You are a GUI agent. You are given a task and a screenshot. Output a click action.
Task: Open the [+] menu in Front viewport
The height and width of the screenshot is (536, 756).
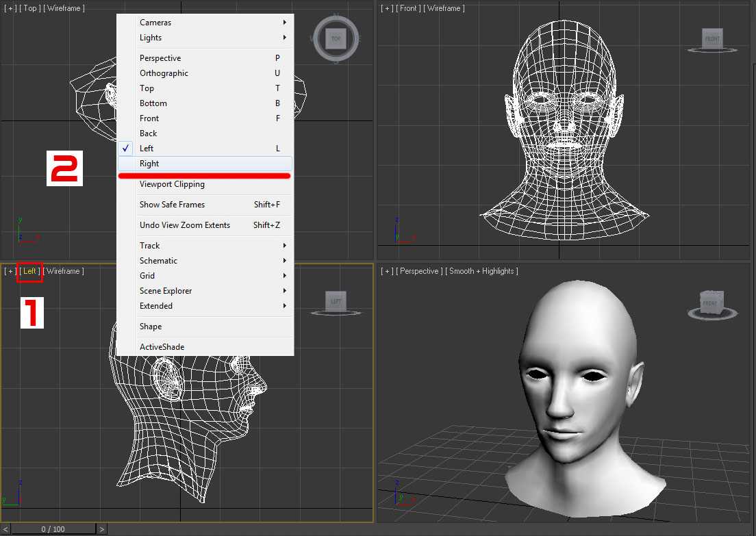coord(387,8)
